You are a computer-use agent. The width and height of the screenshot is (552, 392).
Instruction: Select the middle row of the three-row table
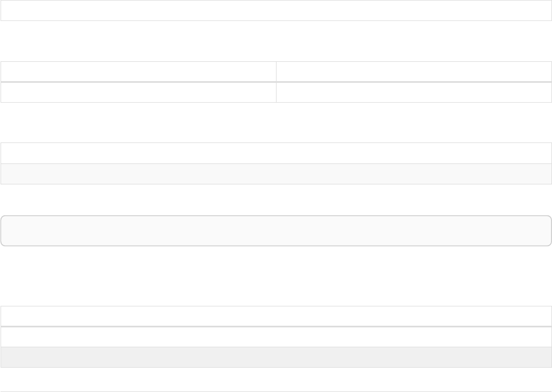point(276,337)
